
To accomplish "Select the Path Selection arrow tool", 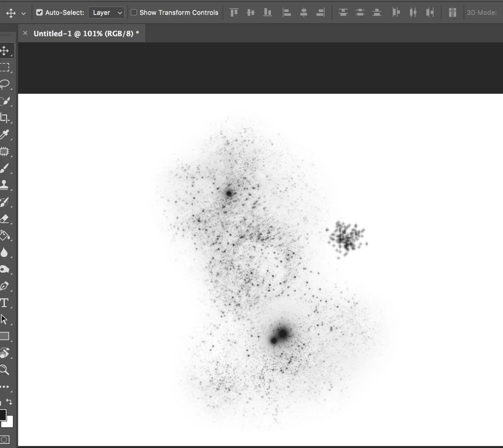I will [5, 319].
